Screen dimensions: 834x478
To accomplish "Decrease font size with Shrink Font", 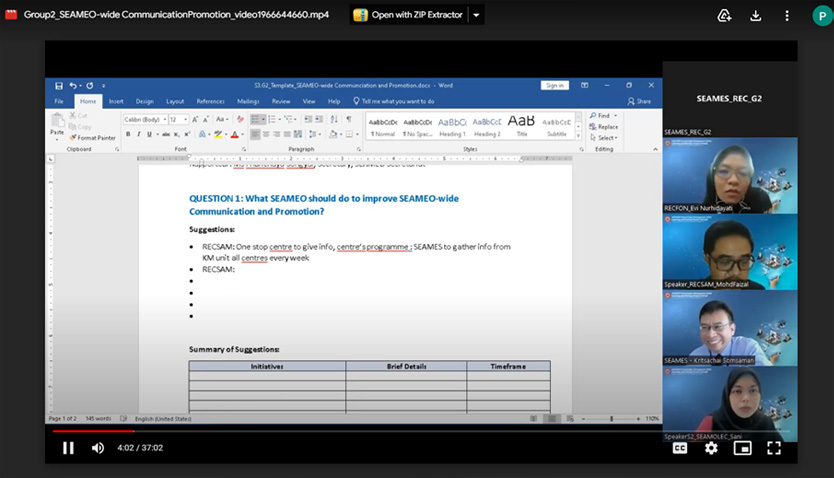I will (205, 120).
